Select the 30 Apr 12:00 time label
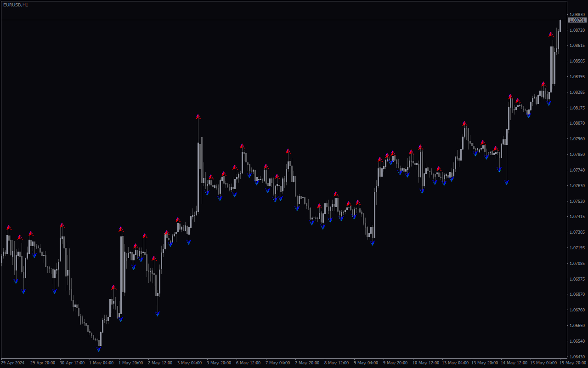 72,363
